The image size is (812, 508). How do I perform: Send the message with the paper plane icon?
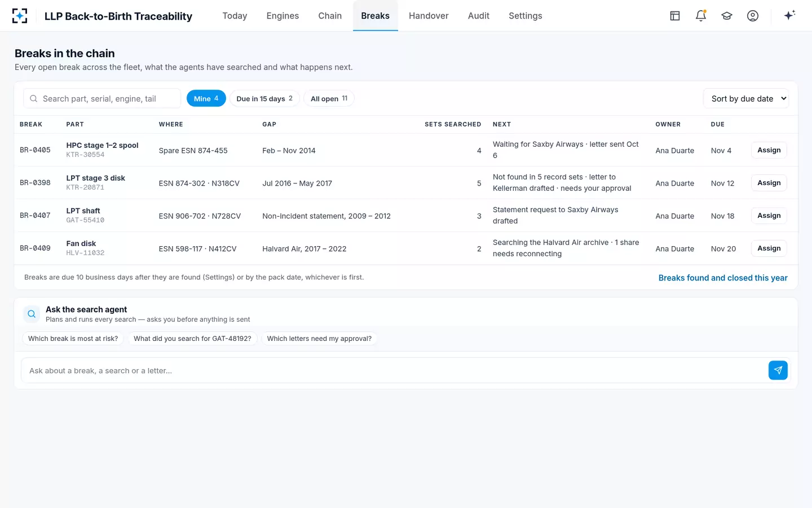tap(778, 370)
